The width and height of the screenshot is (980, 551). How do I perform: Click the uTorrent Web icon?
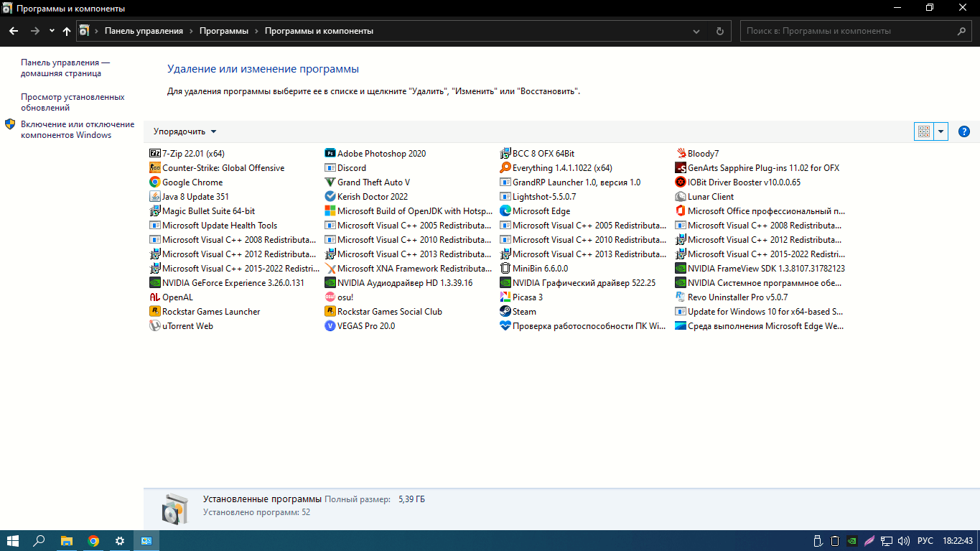tap(154, 326)
